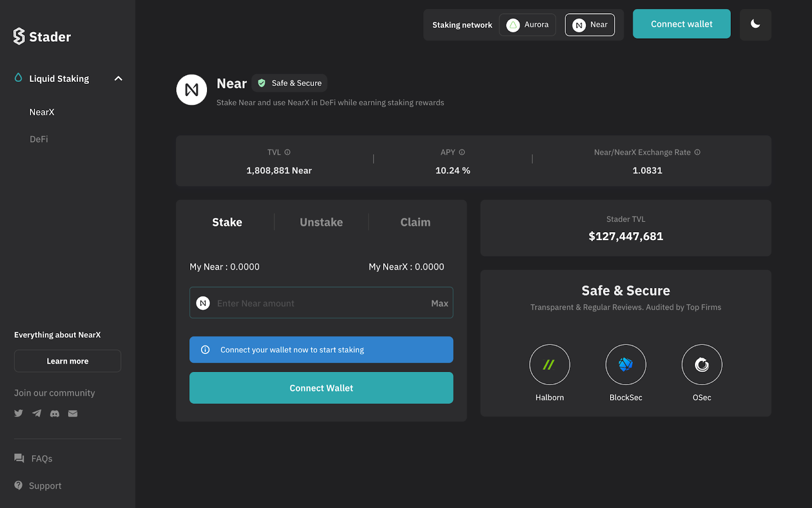
Task: Click the My NearX : 0.0000 balance
Action: [407, 267]
